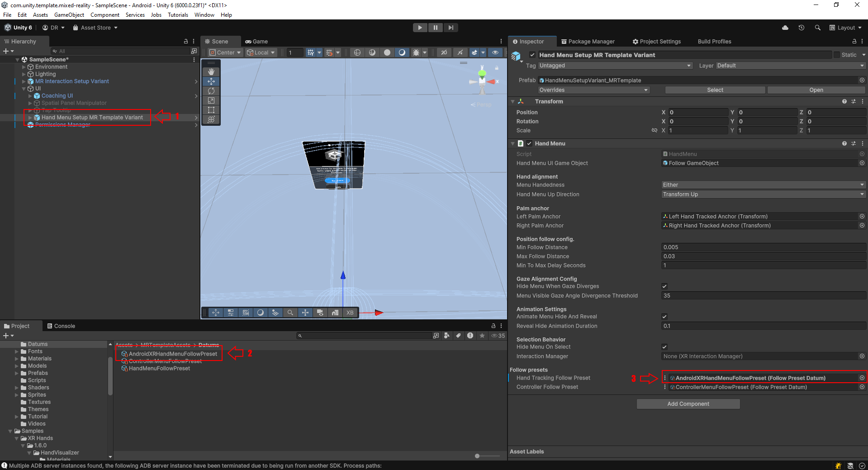Expand the Environment object in Hierarchy
The image size is (868, 470).
pyautogui.click(x=24, y=67)
